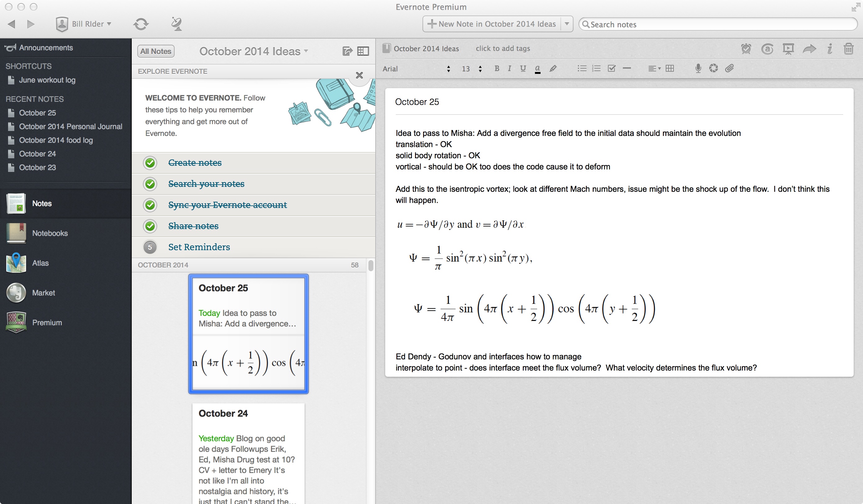Open the dropdown arrow beside New Note
Image resolution: width=863 pixels, height=504 pixels.
click(567, 24)
